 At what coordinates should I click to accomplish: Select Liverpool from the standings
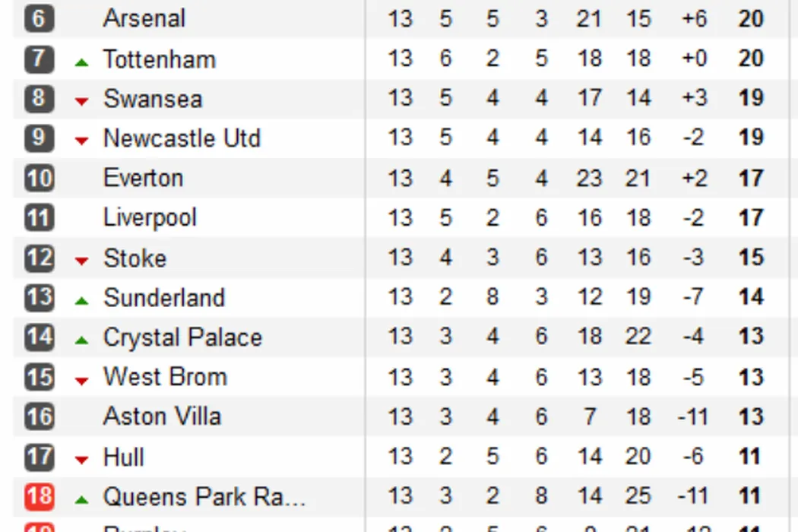[150, 218]
